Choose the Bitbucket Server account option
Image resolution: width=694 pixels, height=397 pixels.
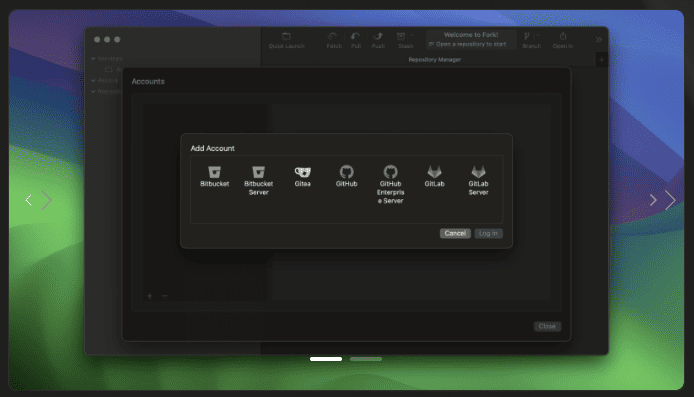(x=258, y=181)
